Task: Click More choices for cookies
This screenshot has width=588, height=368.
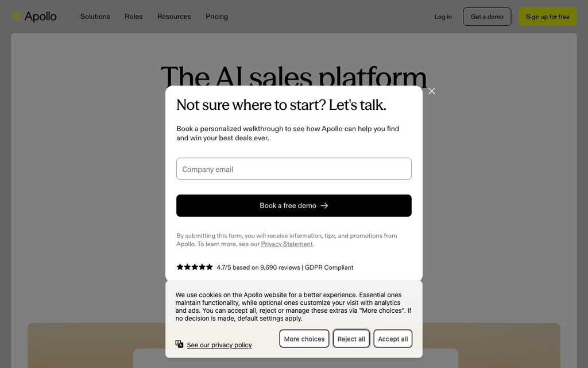Action: 304,339
